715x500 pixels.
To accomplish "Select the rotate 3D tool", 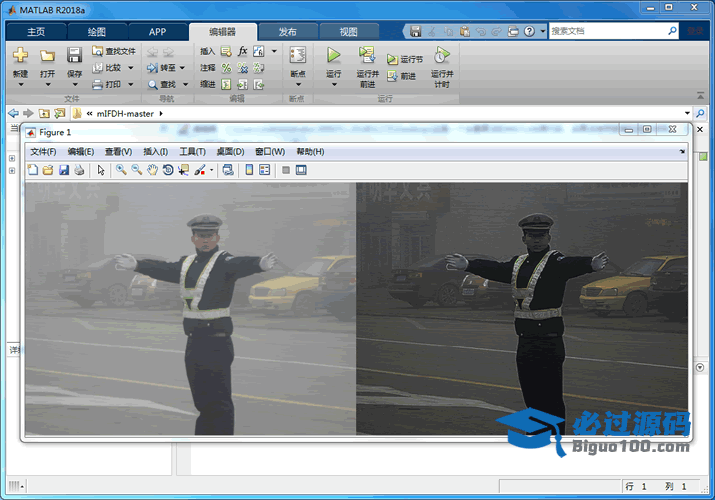I will [x=168, y=170].
